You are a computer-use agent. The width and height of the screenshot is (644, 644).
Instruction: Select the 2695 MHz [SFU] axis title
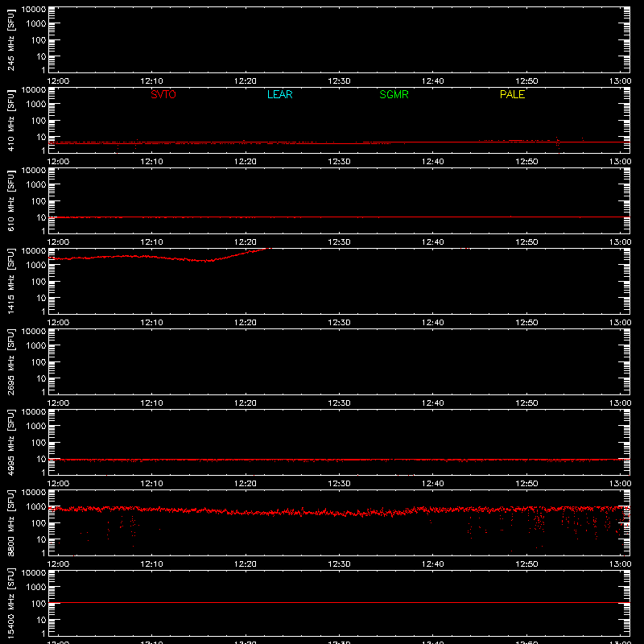(x=10, y=361)
